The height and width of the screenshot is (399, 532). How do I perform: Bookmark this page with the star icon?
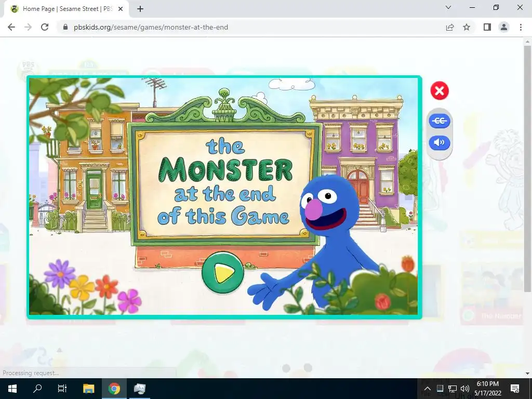tap(467, 27)
